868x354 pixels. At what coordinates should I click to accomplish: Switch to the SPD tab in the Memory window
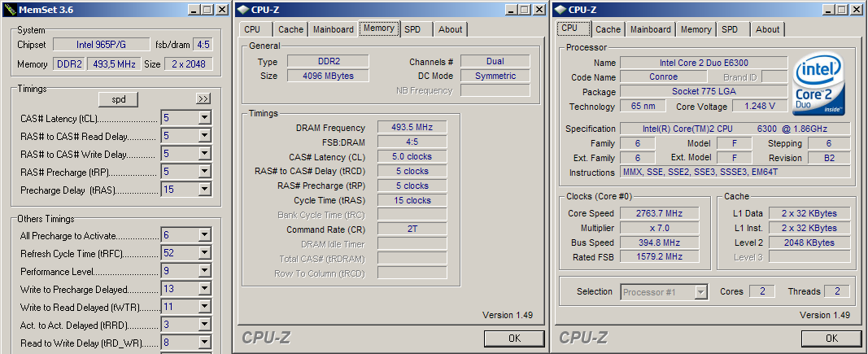pyautogui.click(x=416, y=29)
